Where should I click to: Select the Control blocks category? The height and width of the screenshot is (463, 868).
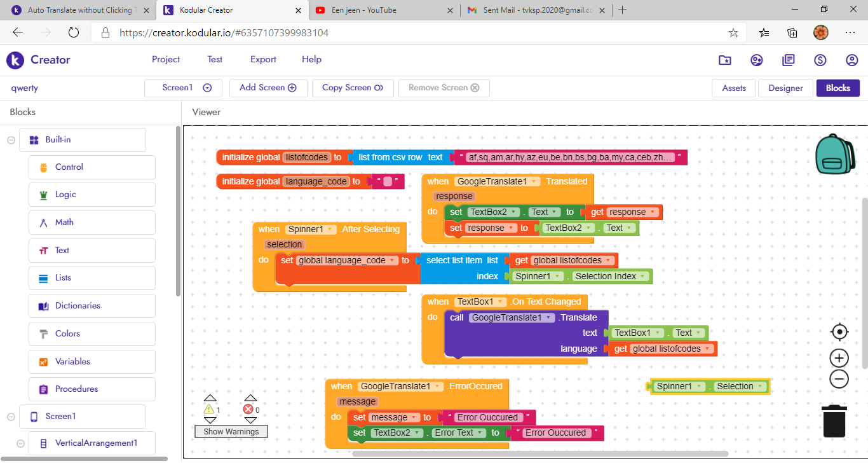[x=92, y=167]
